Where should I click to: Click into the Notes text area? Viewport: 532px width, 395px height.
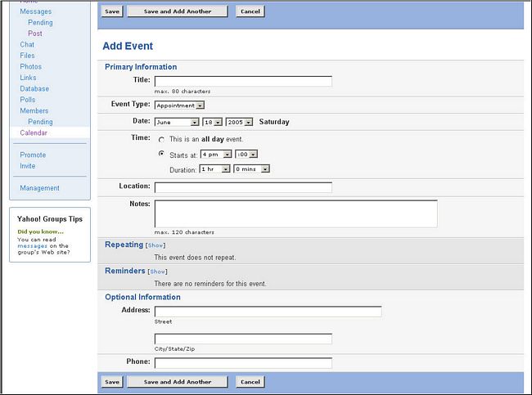pyautogui.click(x=295, y=213)
